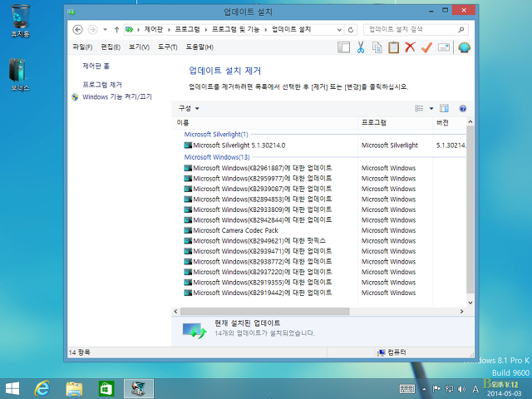Click the blue help question mark icon
532x399 pixels.
[462, 109]
